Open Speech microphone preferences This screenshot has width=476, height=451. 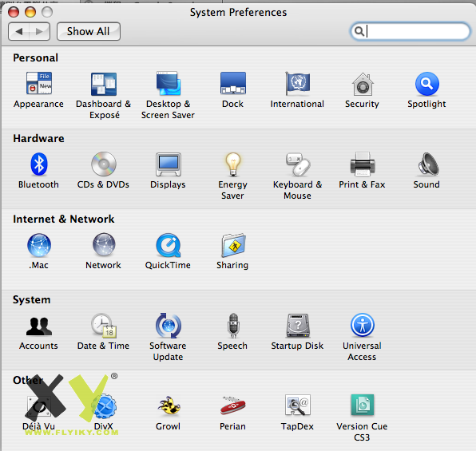click(233, 326)
